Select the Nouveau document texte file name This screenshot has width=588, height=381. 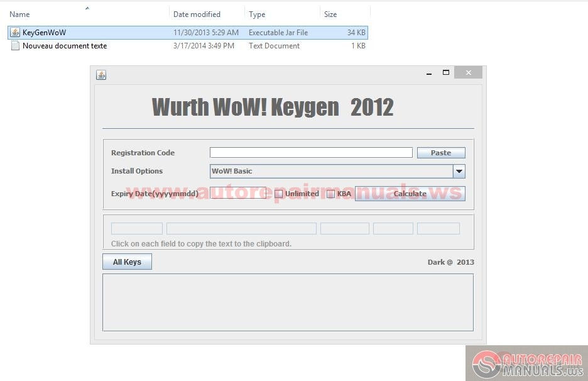(65, 46)
